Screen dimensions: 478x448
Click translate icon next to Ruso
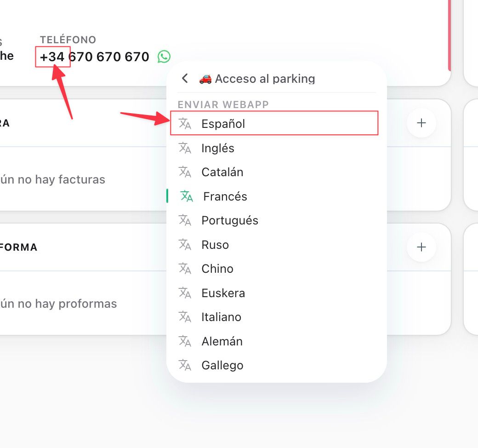(x=185, y=244)
